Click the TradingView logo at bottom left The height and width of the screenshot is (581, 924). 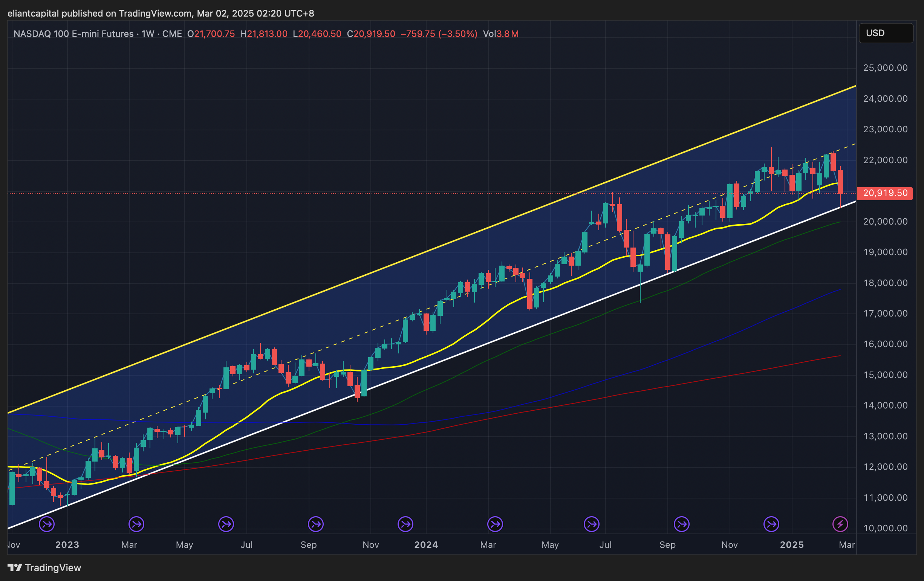tap(44, 567)
